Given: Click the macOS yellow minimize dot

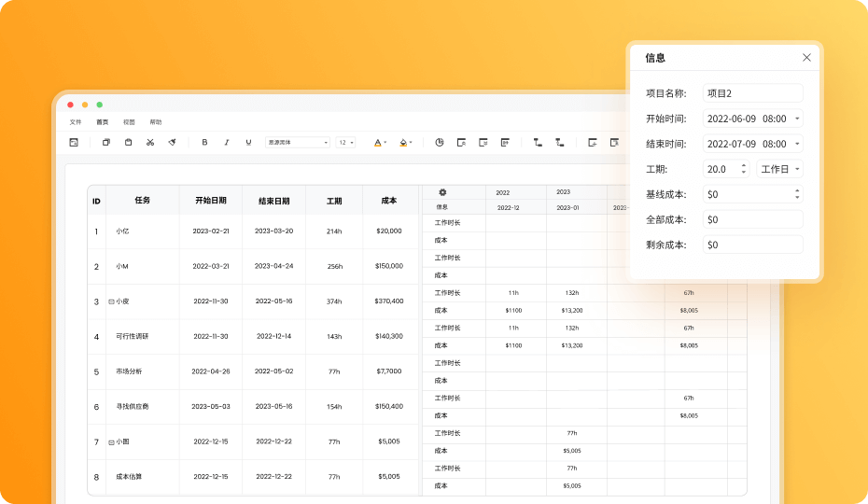Looking at the screenshot, I should pos(85,105).
